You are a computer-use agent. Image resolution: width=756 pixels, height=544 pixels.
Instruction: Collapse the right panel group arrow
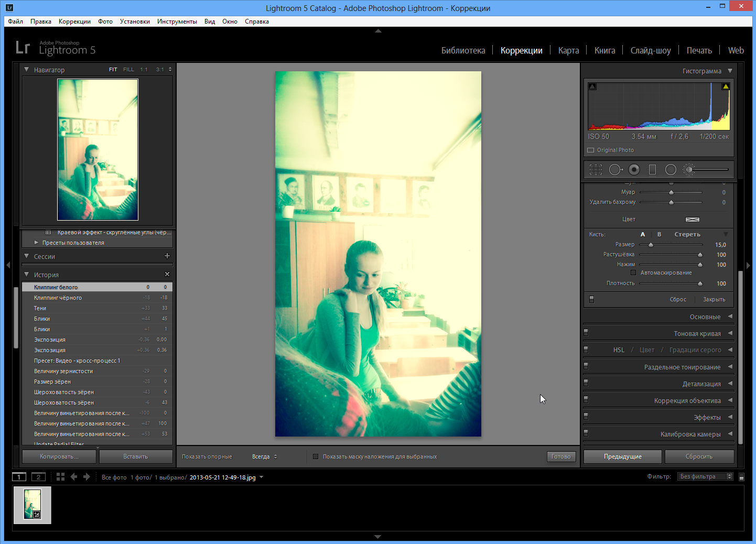point(749,265)
